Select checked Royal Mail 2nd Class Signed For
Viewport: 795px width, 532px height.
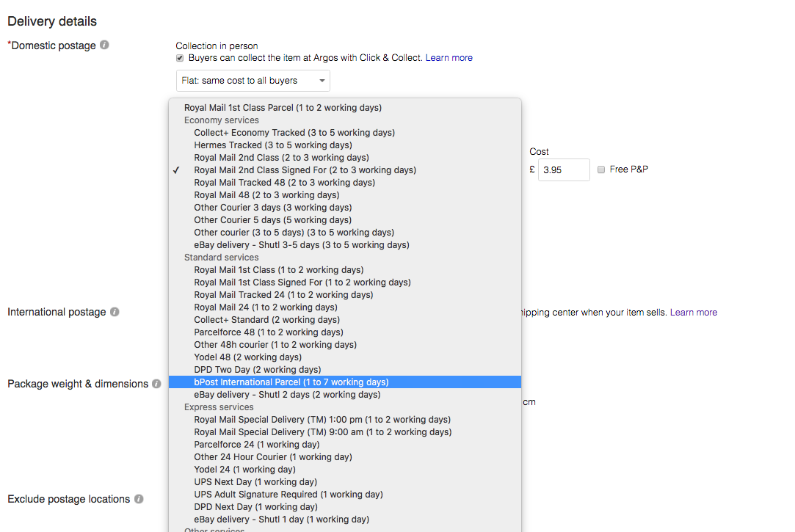345,170
